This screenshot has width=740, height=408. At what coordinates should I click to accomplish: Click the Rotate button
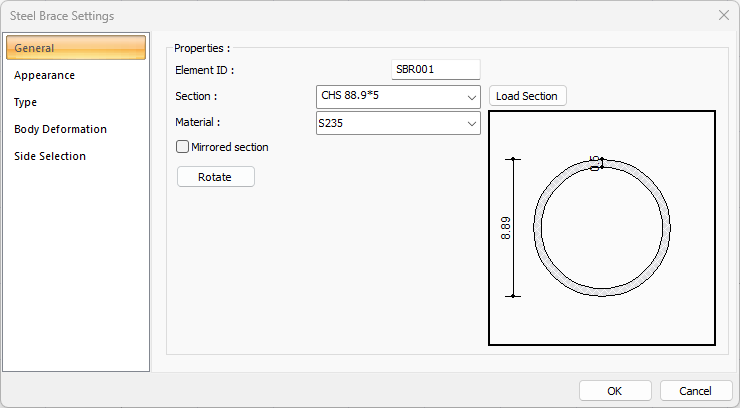click(x=215, y=176)
